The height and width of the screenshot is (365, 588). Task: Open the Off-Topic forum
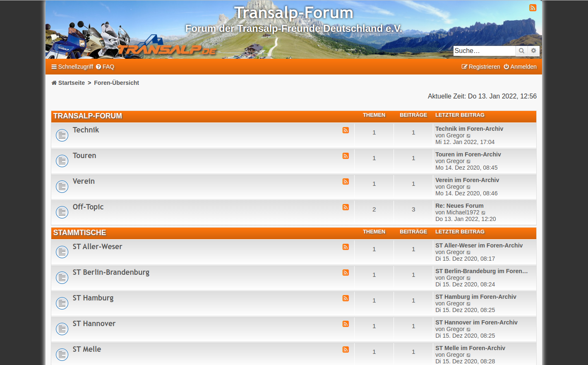click(x=88, y=207)
